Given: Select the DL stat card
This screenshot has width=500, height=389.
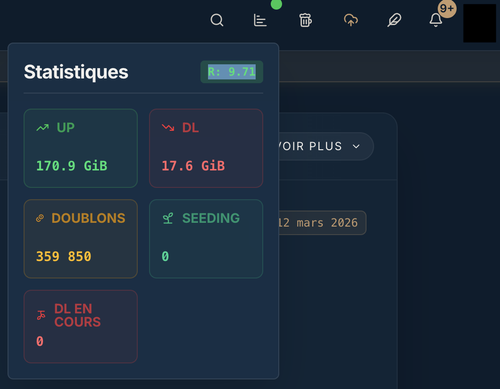Looking at the screenshot, I should pos(206,148).
